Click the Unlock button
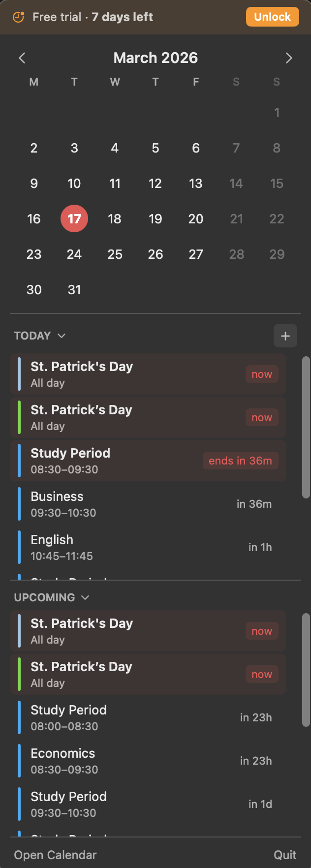The image size is (311, 868). pos(272,17)
